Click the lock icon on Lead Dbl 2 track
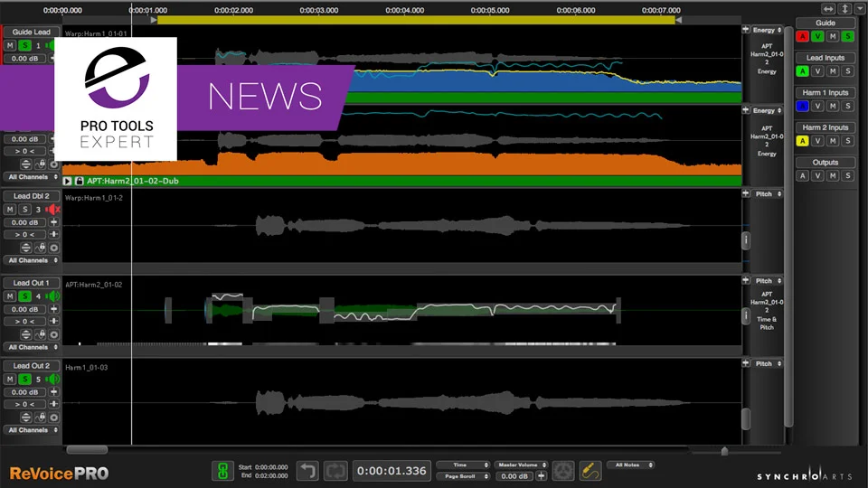The height and width of the screenshot is (488, 868). tap(41, 248)
